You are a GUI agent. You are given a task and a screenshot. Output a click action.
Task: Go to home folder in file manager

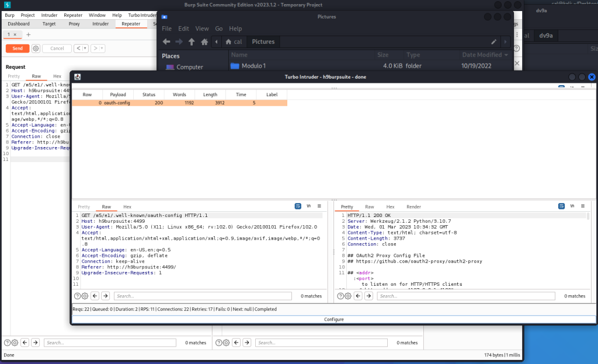204,42
